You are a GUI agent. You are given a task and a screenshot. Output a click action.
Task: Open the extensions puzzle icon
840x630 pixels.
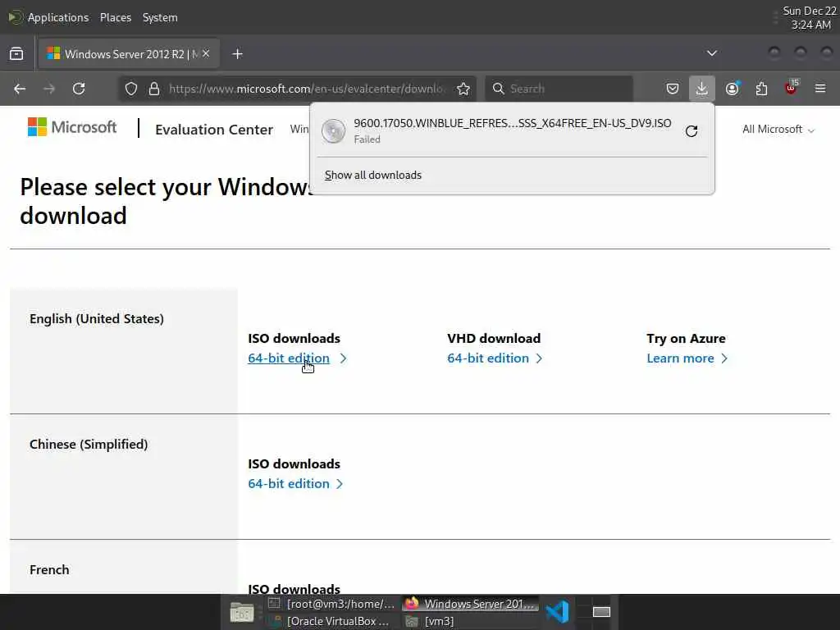[x=761, y=89]
